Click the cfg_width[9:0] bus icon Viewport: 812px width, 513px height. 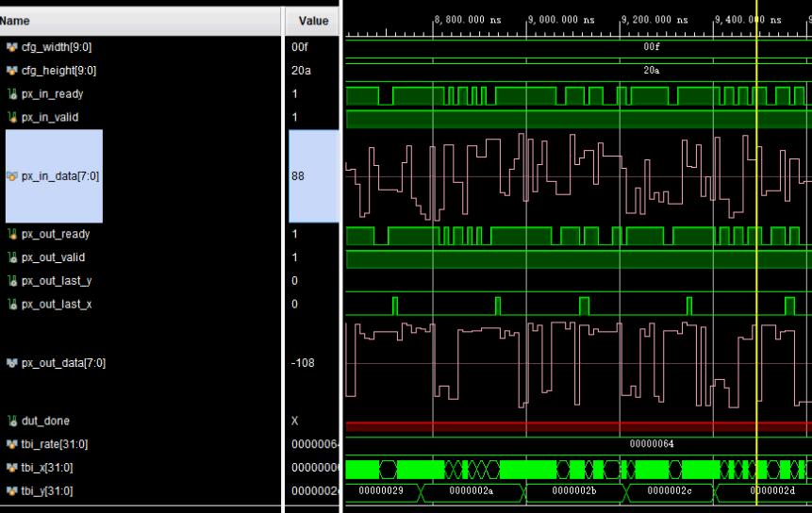click(x=12, y=47)
